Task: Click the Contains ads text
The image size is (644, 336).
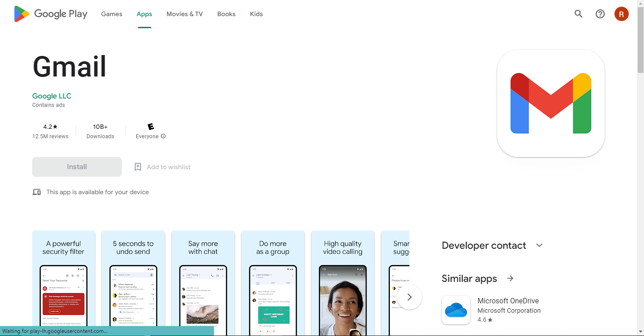Action: (48, 105)
